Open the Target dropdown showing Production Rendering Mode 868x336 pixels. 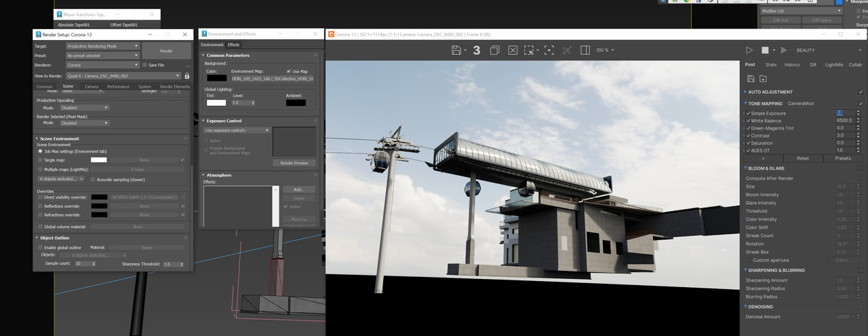(x=102, y=46)
